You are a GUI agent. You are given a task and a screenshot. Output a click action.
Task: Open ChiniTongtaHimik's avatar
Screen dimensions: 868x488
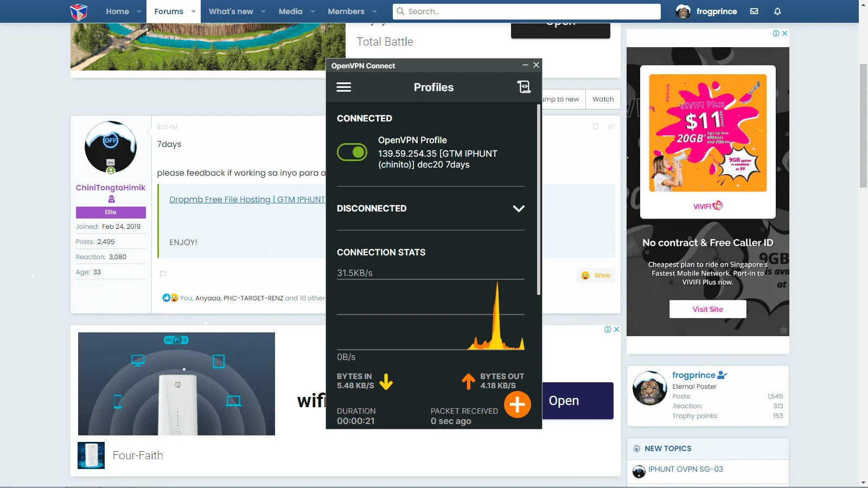(x=111, y=147)
